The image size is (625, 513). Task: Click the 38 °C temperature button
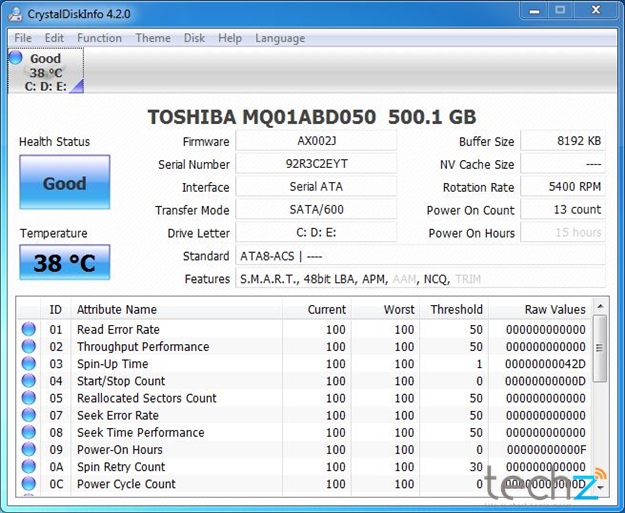[x=65, y=262]
